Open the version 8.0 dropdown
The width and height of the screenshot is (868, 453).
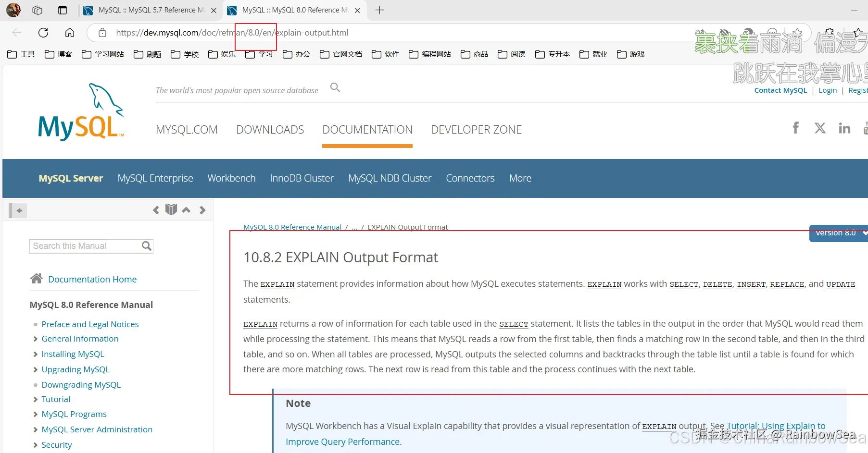(x=839, y=233)
